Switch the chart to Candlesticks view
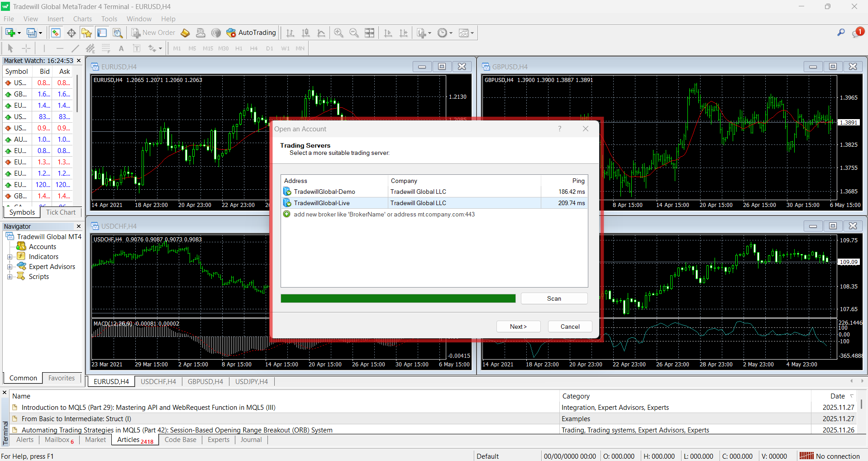The width and height of the screenshot is (868, 461). coord(305,33)
